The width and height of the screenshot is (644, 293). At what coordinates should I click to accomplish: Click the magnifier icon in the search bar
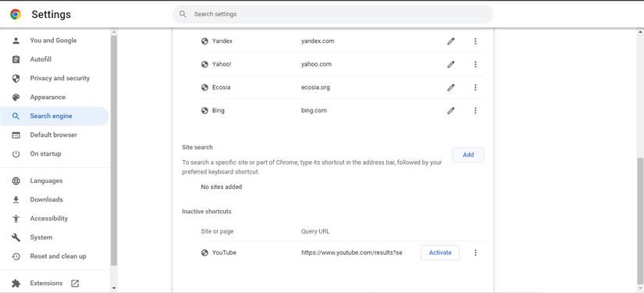pos(183,14)
